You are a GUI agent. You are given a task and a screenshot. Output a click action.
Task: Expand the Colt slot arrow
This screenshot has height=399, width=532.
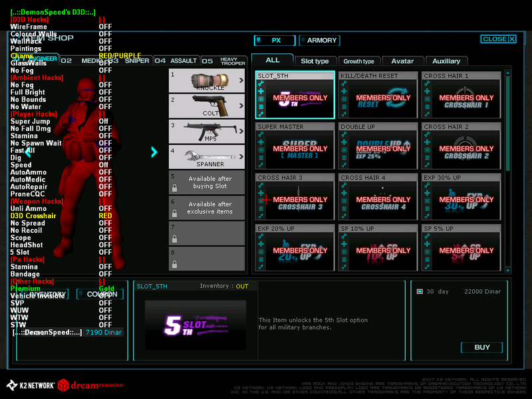[241, 106]
